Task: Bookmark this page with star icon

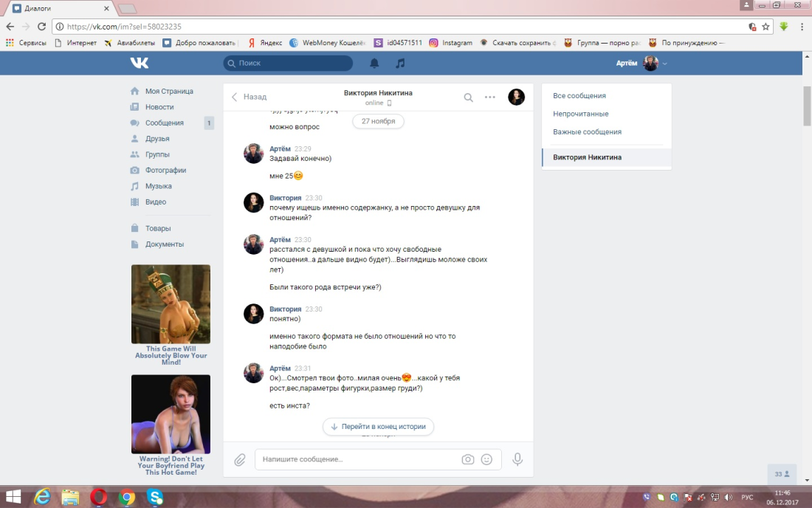Action: click(765, 27)
